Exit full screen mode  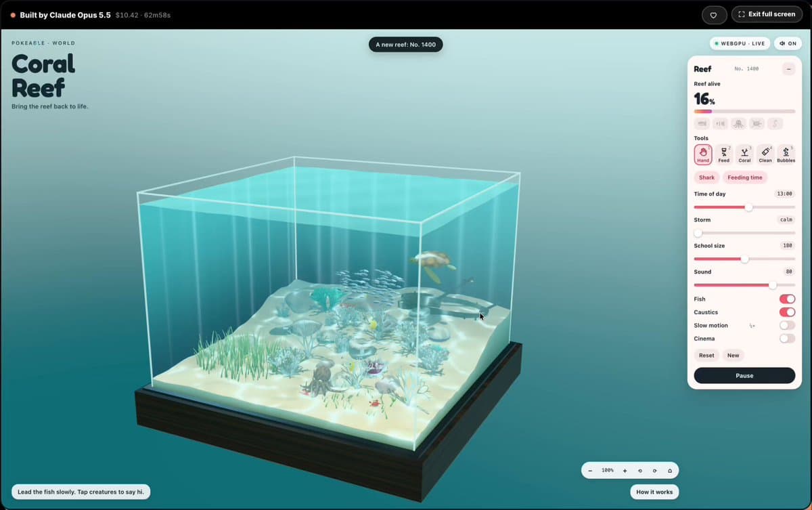click(767, 15)
